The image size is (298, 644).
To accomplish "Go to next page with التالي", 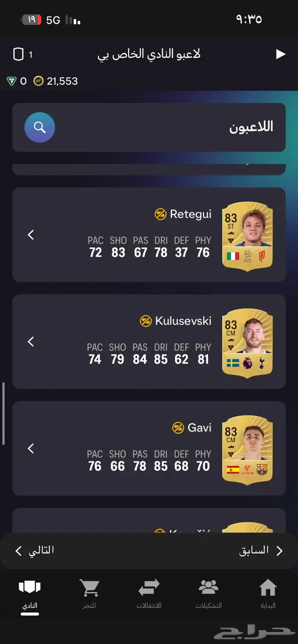I will (x=35, y=550).
